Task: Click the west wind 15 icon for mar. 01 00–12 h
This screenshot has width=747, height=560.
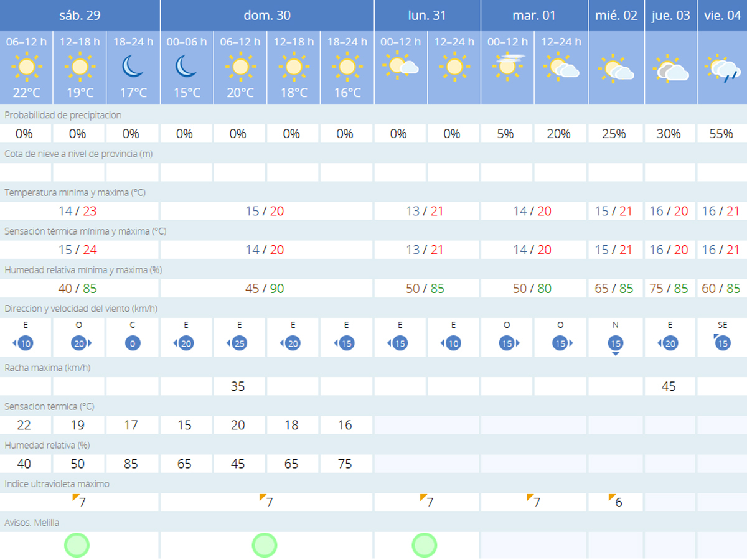Action: coord(508,343)
